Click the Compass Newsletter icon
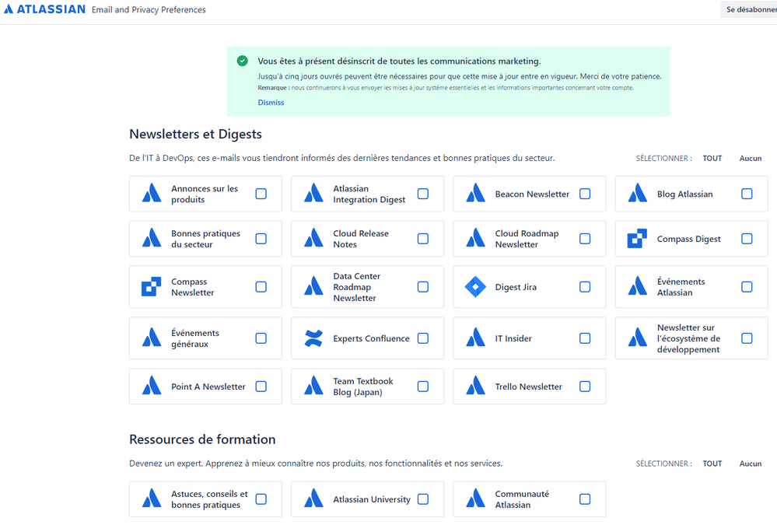777x532 pixels. click(151, 287)
